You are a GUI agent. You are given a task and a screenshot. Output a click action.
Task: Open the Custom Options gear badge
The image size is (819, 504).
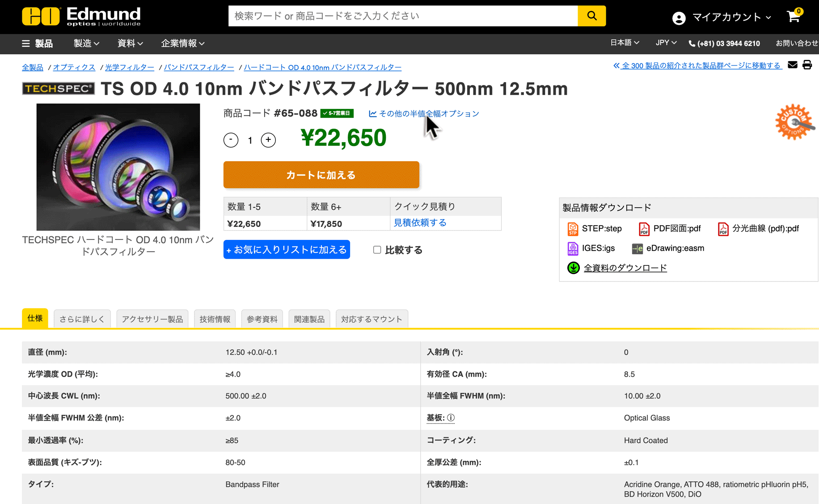click(x=794, y=122)
